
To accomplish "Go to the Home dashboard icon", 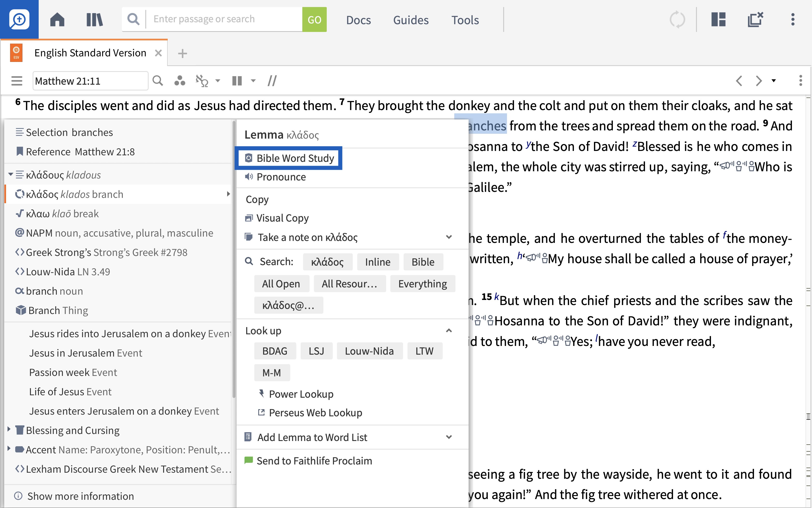I will [x=57, y=20].
